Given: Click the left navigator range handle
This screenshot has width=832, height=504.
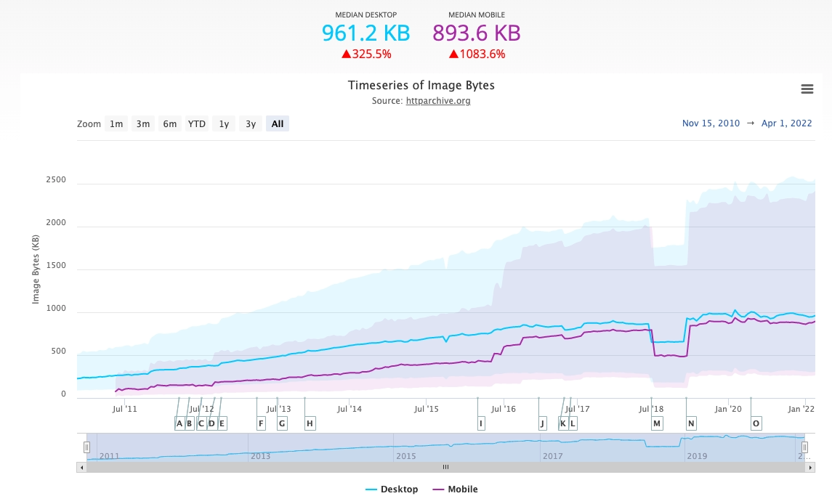Looking at the screenshot, I should (x=86, y=447).
